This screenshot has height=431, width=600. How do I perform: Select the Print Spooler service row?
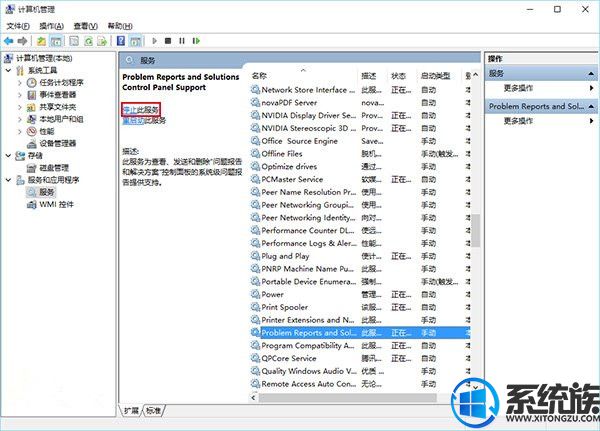[360, 307]
